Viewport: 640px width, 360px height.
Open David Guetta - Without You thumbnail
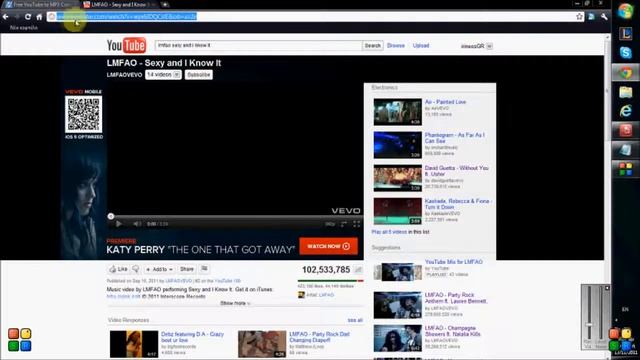[398, 178]
